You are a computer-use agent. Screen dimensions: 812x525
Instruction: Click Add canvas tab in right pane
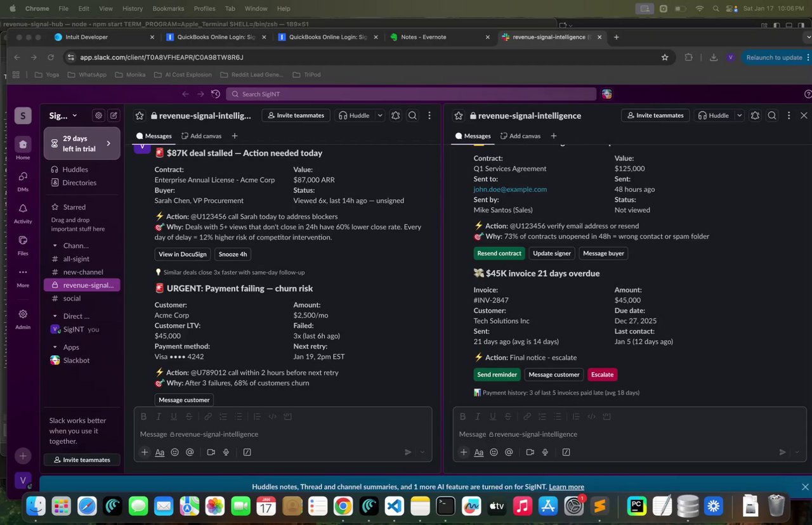[x=520, y=136]
